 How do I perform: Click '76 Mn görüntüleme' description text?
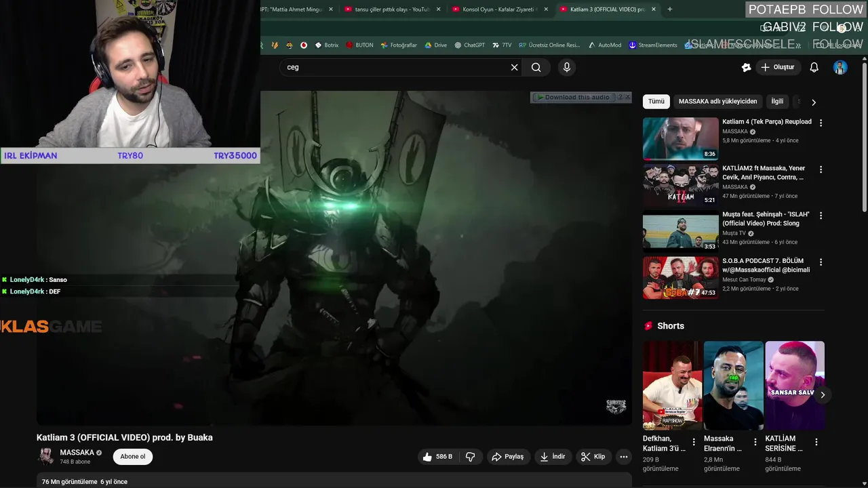(69, 482)
